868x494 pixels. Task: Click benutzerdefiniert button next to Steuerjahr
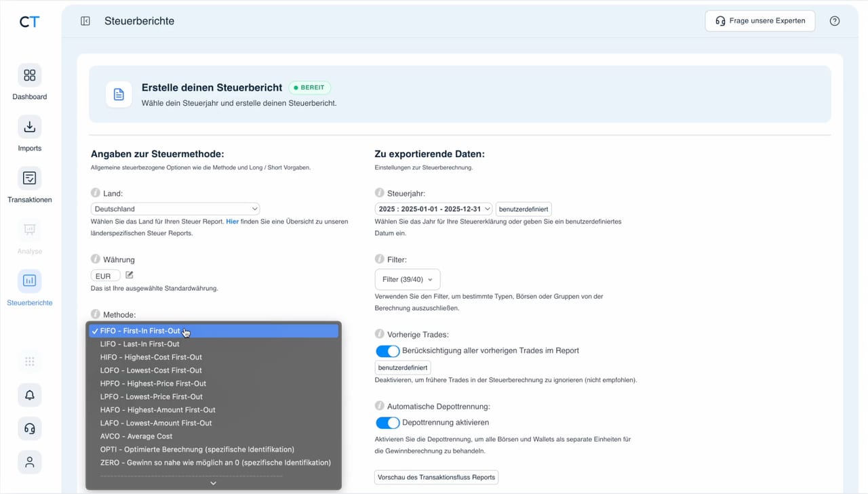click(x=524, y=209)
